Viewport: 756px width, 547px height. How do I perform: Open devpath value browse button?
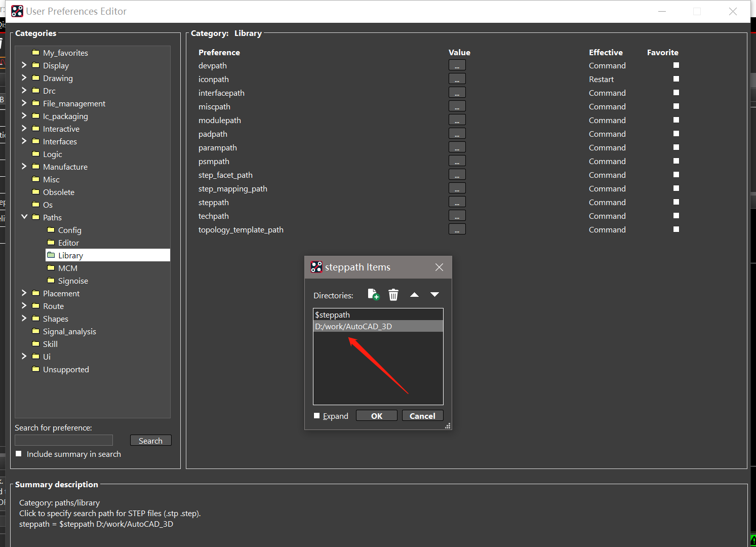(457, 65)
